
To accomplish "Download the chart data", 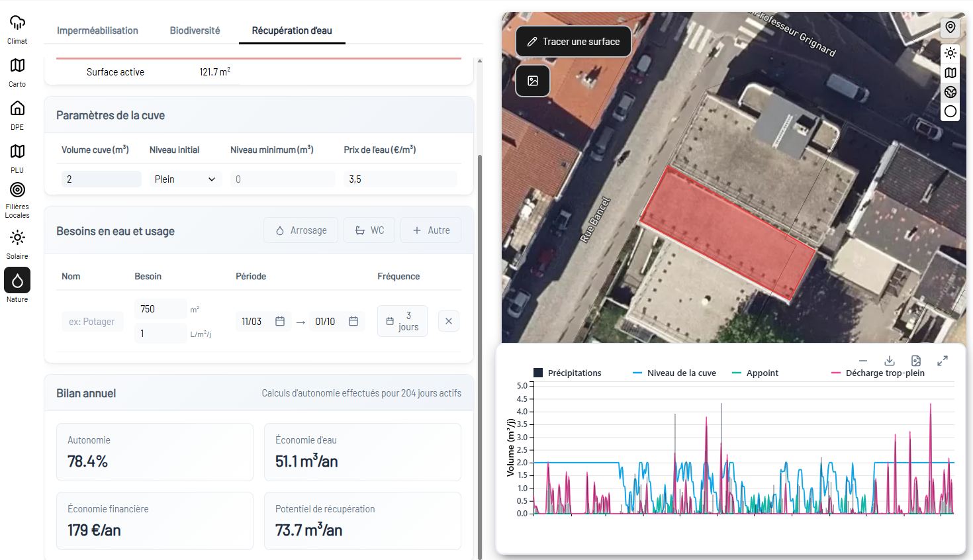I will [890, 361].
